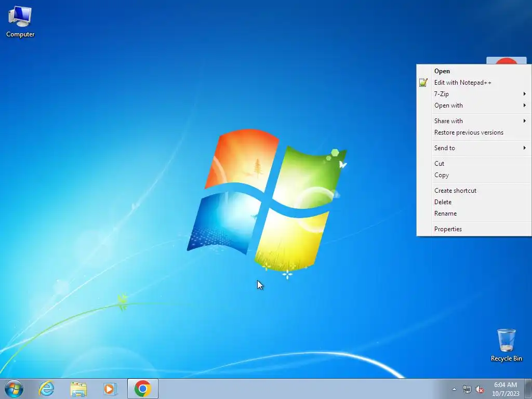
Task: Choose Edit with Notepad++
Action: tap(474, 83)
